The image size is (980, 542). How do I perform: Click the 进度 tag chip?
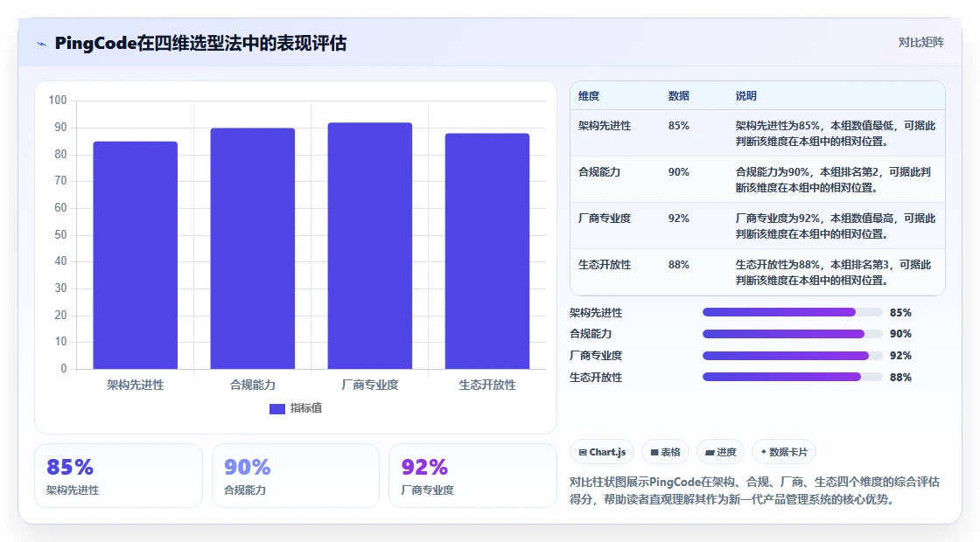(720, 452)
